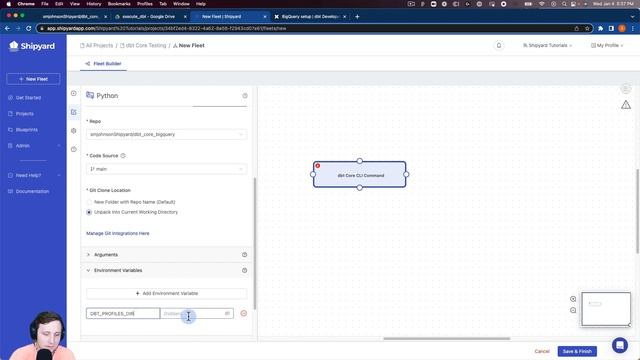Open Get Started in sidebar
Image resolution: width=640 pixels, height=360 pixels.
point(28,98)
